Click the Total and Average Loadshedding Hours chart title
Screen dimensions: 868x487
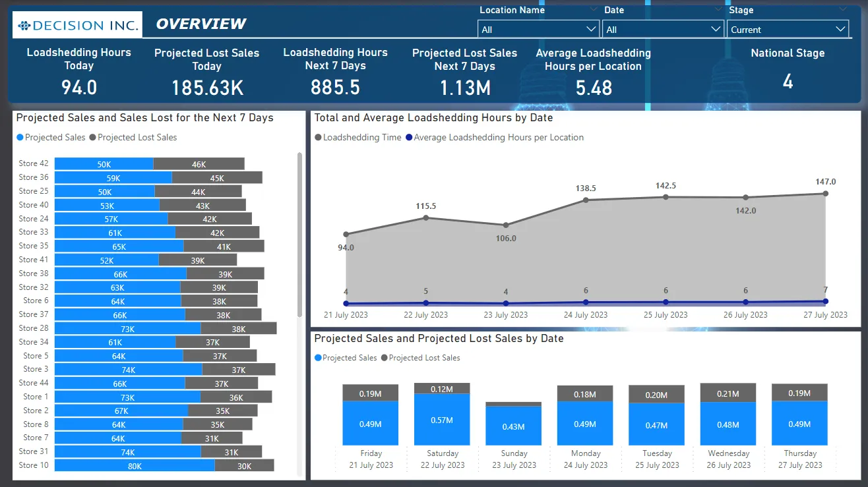click(433, 118)
